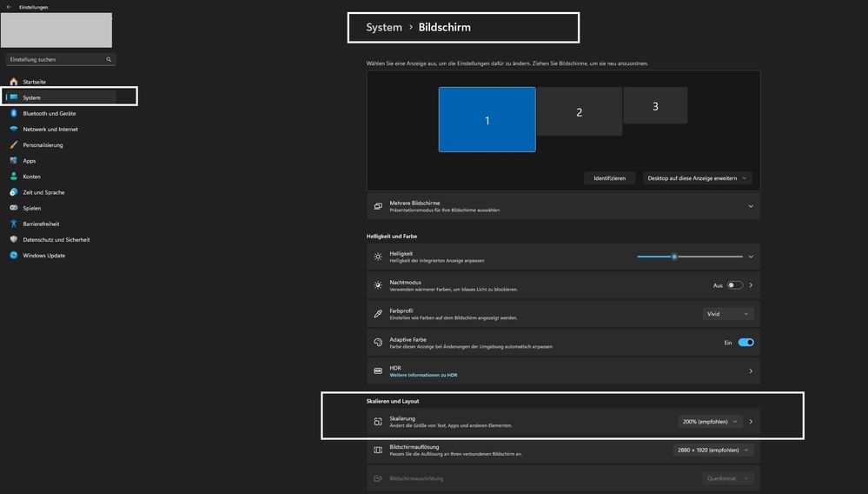Select display 1 in the arrangement
This screenshot has width=868, height=494.
coord(487,120)
